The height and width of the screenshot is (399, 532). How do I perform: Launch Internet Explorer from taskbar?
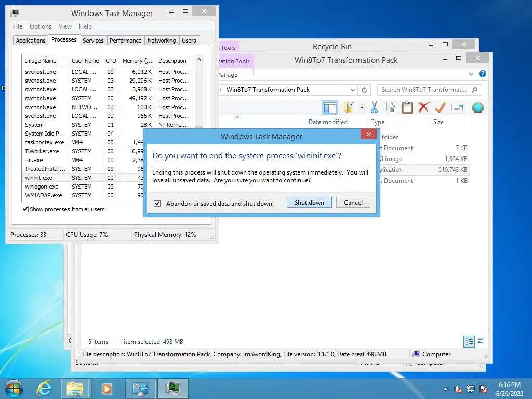coord(44,389)
